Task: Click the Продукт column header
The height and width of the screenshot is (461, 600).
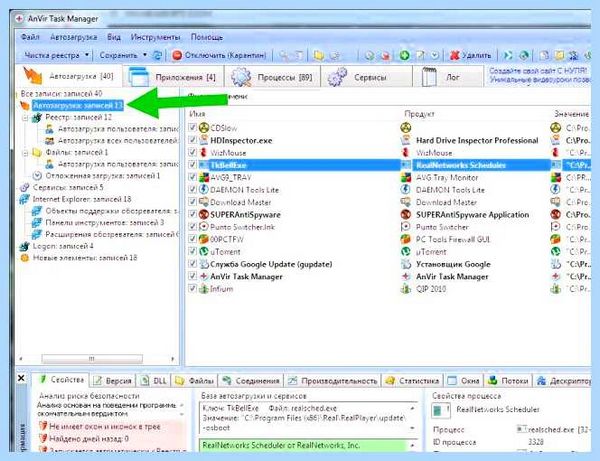Action: point(419,114)
